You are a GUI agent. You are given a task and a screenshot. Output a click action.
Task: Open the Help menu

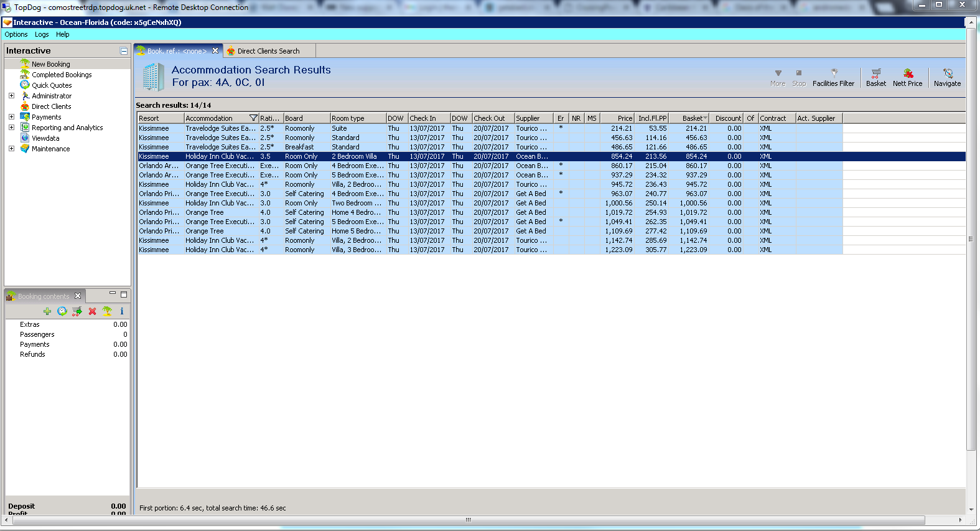coord(63,35)
